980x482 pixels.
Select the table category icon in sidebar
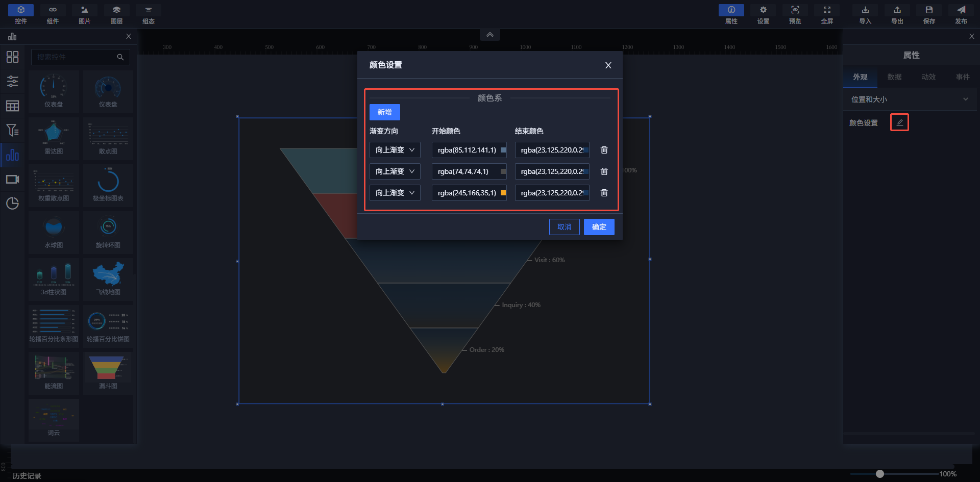tap(12, 106)
